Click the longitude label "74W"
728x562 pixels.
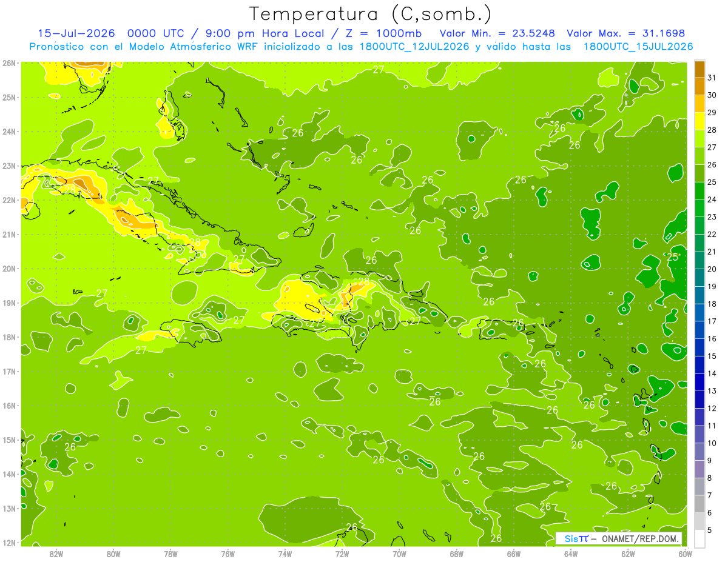point(285,554)
